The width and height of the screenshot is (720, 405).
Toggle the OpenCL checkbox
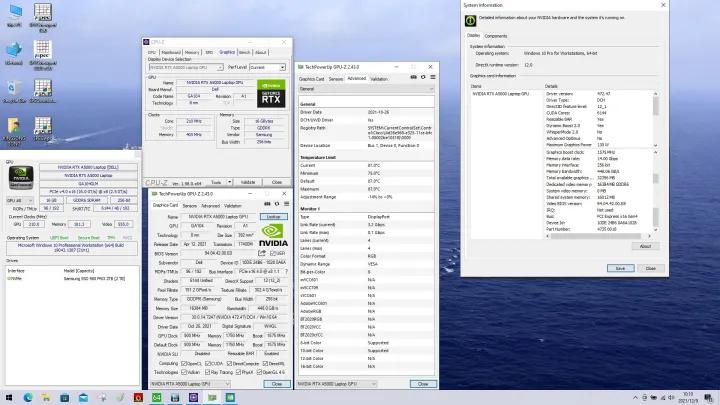point(184,364)
